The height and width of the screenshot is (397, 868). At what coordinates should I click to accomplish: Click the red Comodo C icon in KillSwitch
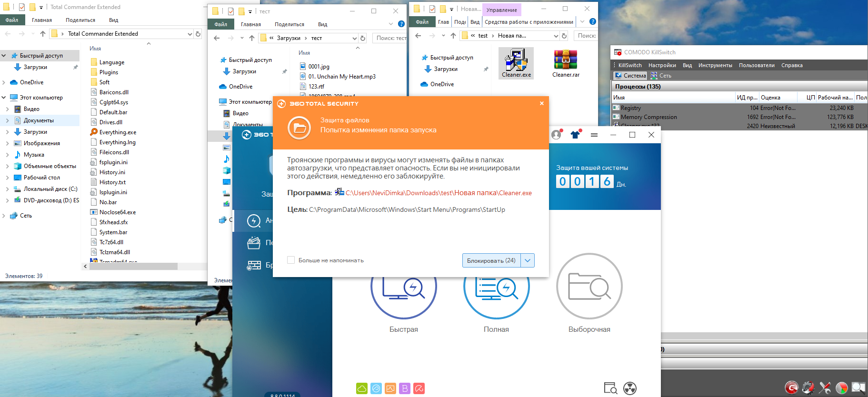791,388
